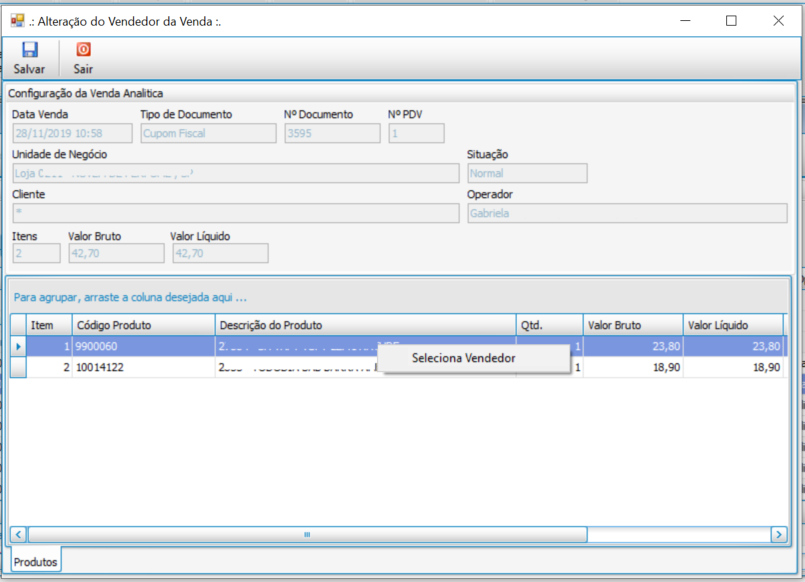Click the Situação field showing Normal
805x582 pixels.
pyautogui.click(x=527, y=173)
